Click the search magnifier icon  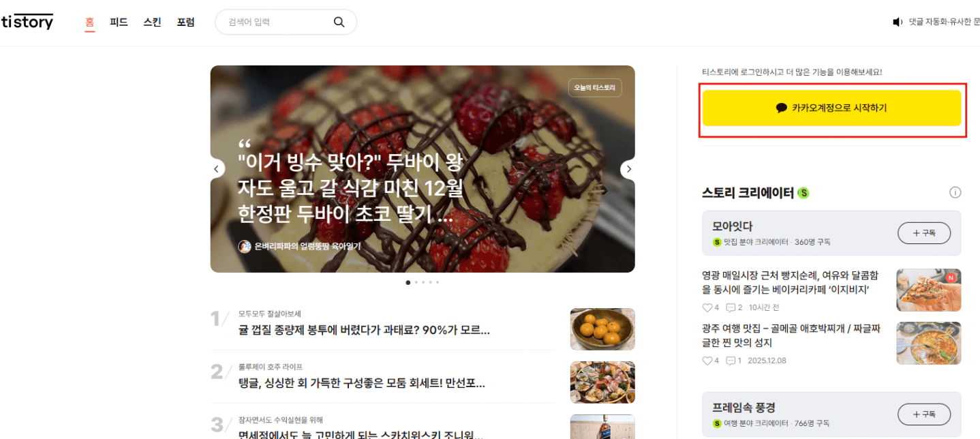(x=339, y=22)
